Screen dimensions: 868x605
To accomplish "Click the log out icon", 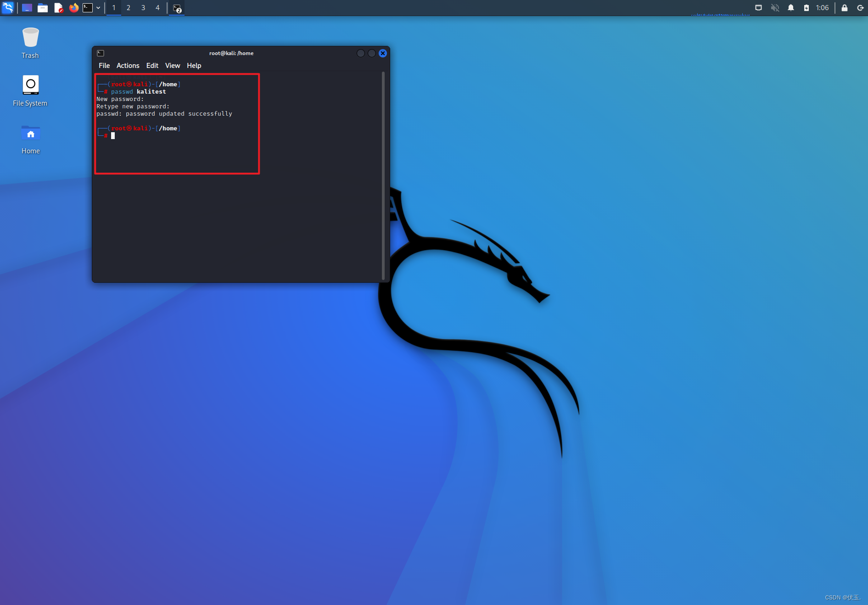I will pos(860,8).
